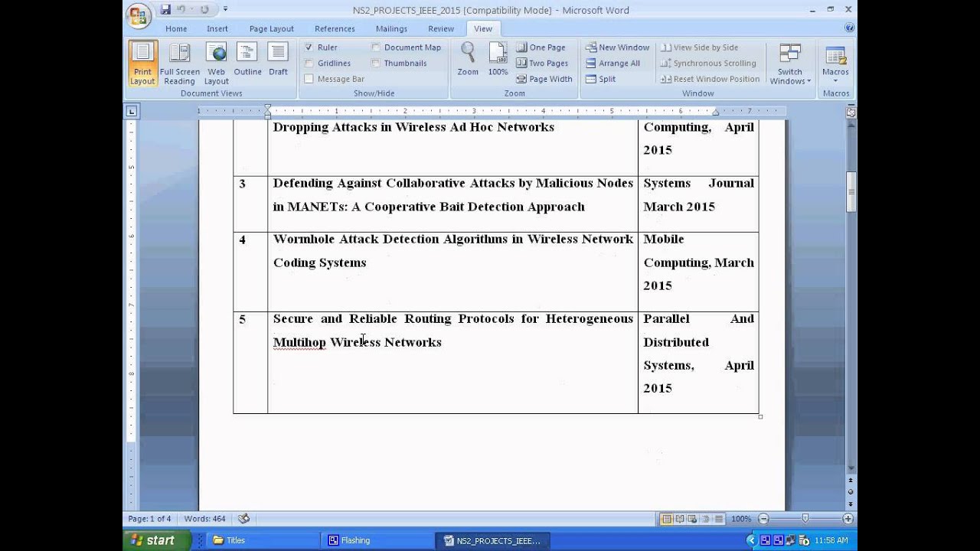Image resolution: width=980 pixels, height=551 pixels.
Task: Enable the Document Map checkbox
Action: tap(376, 47)
